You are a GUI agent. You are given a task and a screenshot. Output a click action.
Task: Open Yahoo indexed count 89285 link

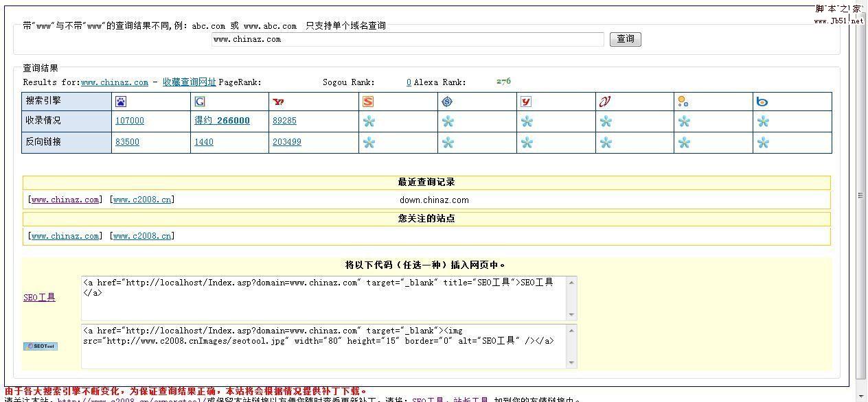(x=284, y=121)
